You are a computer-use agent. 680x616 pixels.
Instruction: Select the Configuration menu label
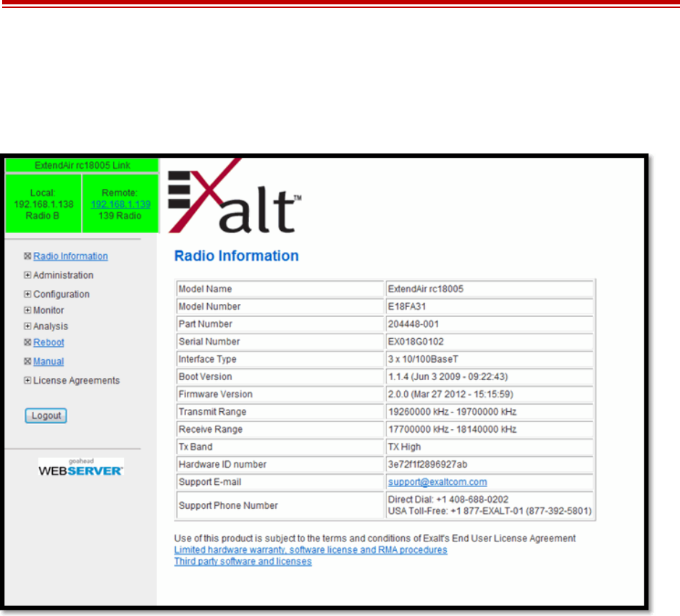click(x=62, y=295)
